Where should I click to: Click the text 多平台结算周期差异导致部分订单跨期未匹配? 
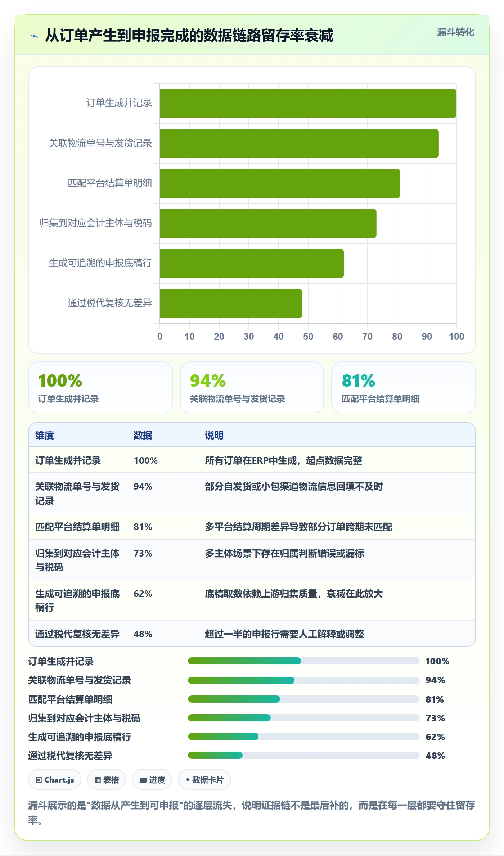pyautogui.click(x=298, y=527)
